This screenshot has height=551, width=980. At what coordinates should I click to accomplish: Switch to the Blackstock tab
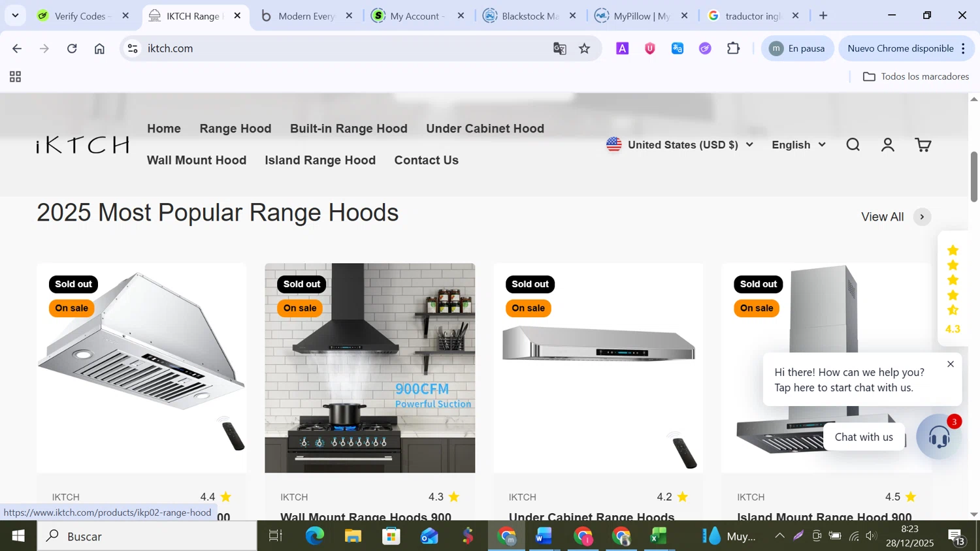[529, 16]
